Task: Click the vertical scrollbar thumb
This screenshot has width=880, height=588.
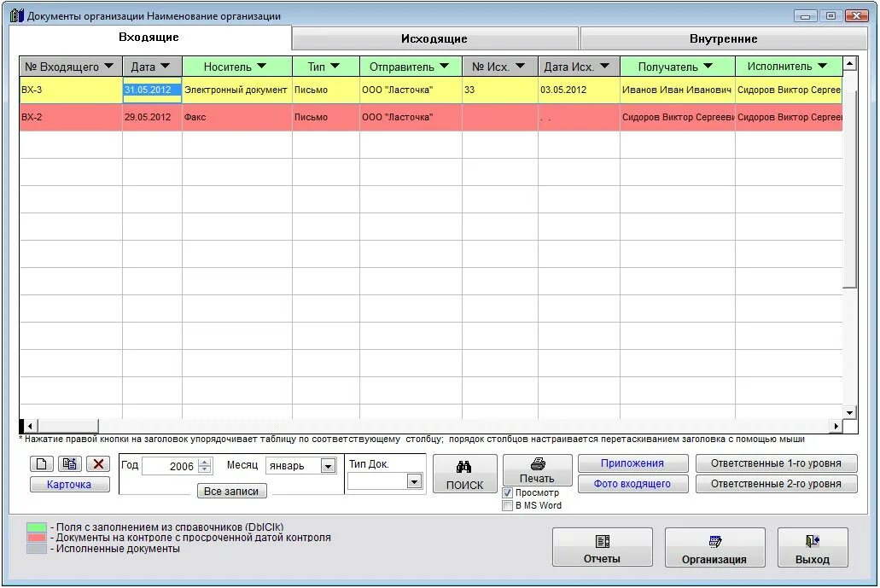Action: [x=849, y=179]
